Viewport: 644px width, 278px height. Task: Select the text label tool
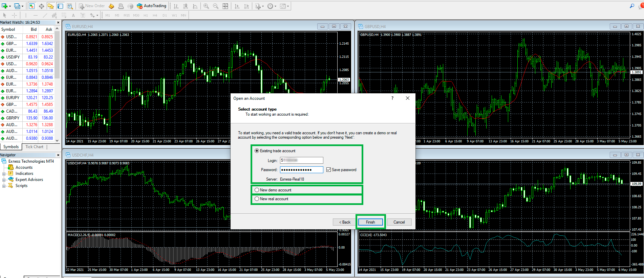(x=83, y=15)
